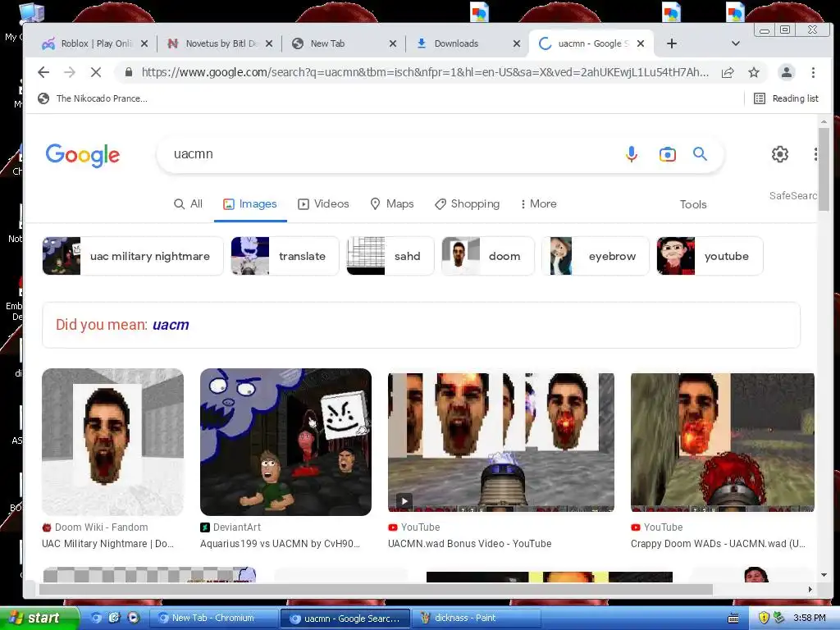840x630 pixels.
Task: Click the horizontal scrollbar at window bottom
Action: click(x=376, y=589)
